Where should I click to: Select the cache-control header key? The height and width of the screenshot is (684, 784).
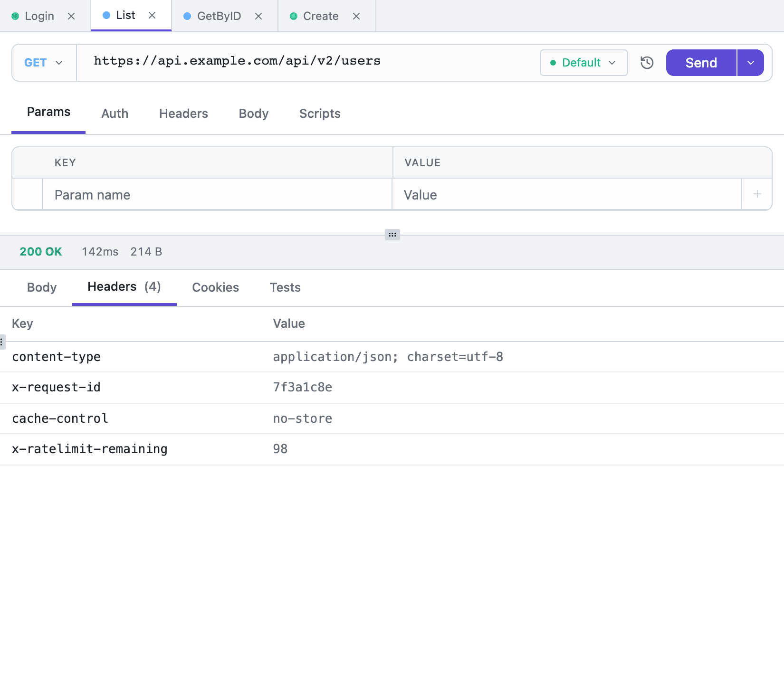coord(60,418)
